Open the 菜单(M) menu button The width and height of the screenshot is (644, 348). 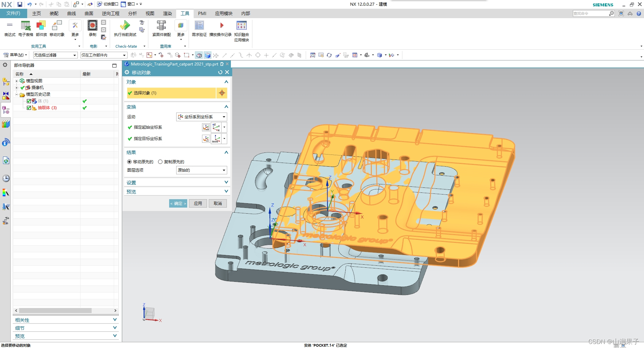pyautogui.click(x=15, y=55)
